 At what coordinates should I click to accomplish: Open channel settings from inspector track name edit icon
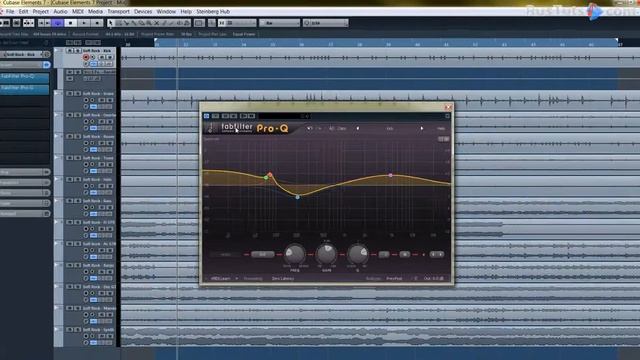[x=47, y=54]
